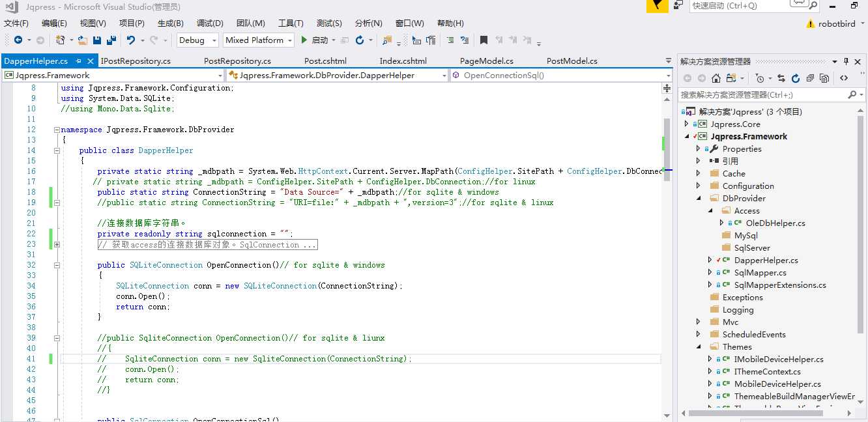
Task: Expand the collapsed SqlConnection region on line 23
Action: [x=57, y=245]
